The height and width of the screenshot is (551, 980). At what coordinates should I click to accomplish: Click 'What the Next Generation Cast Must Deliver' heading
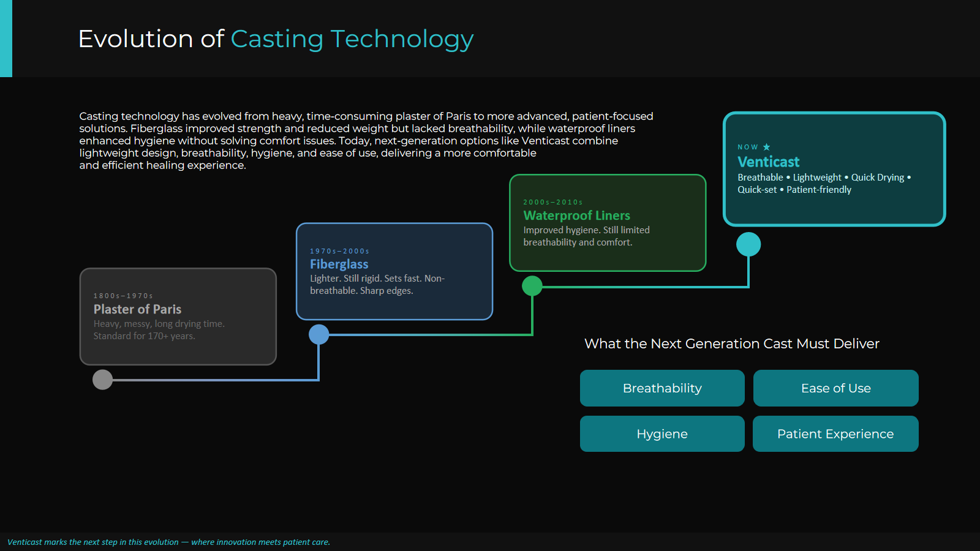[732, 344]
